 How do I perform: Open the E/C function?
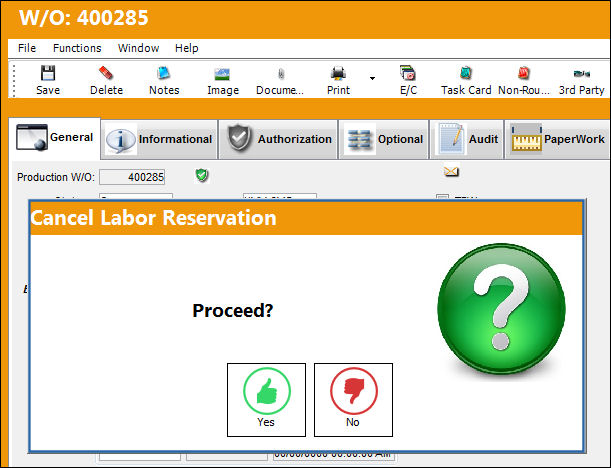(x=408, y=80)
